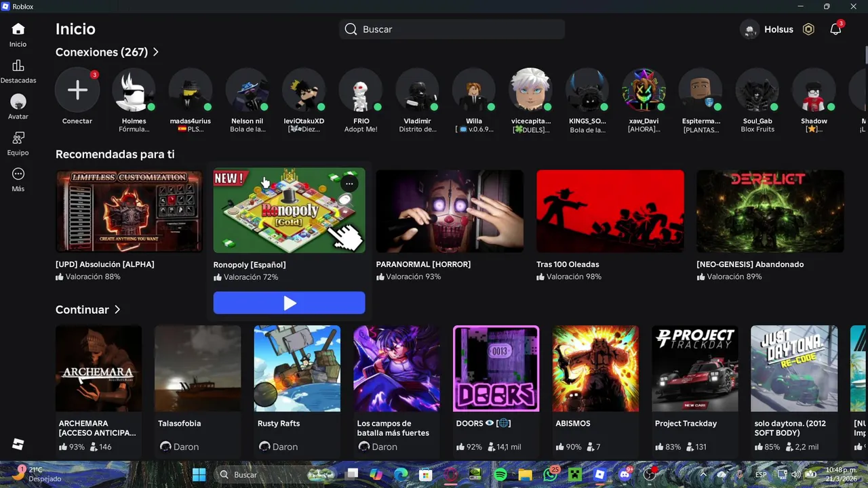Image resolution: width=868 pixels, height=488 pixels.
Task: Play Ronopoly with the blue play button
Action: click(289, 303)
